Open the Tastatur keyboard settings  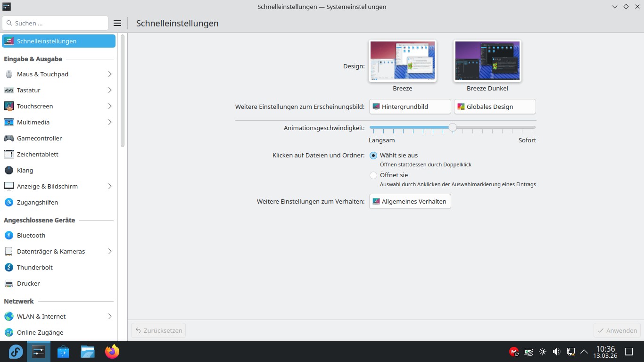click(x=58, y=90)
